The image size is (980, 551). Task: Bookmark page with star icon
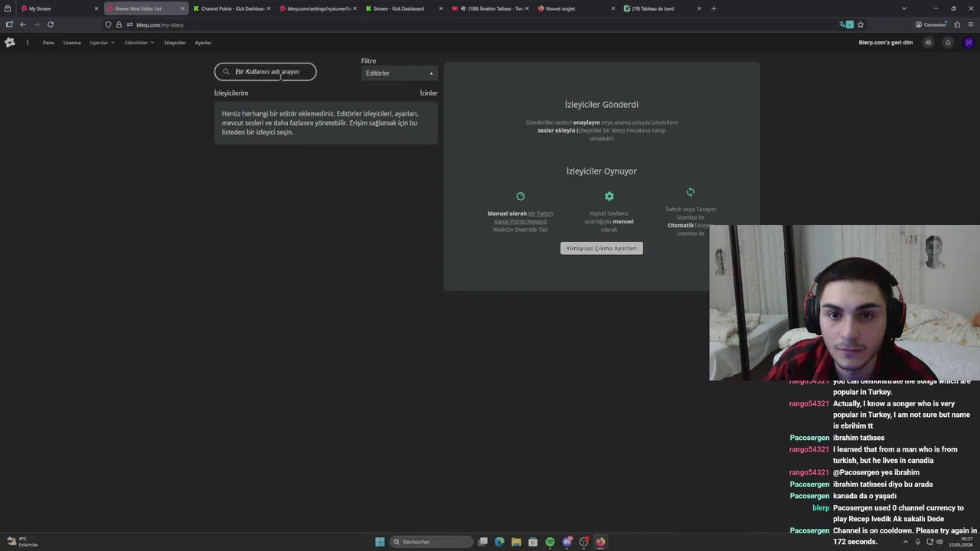861,24
